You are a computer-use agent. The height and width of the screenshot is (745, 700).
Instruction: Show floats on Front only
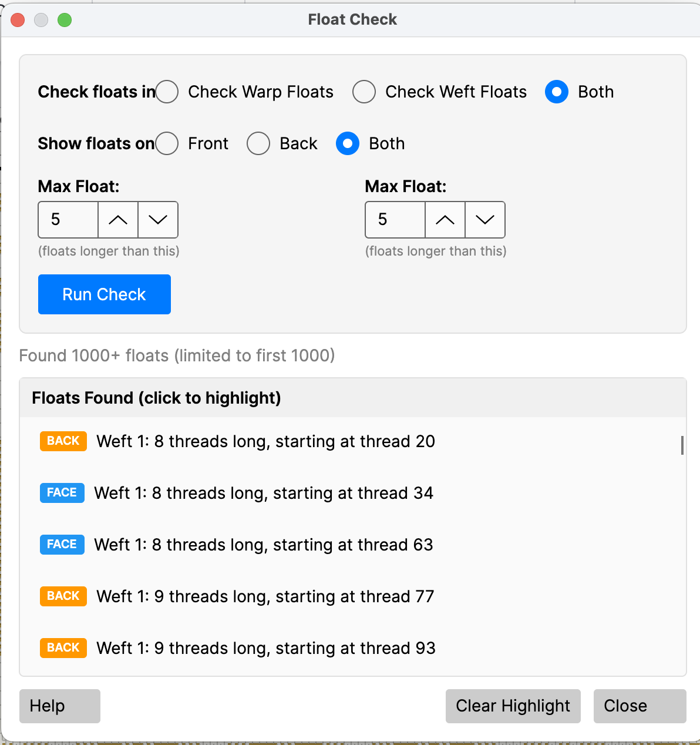pos(167,143)
